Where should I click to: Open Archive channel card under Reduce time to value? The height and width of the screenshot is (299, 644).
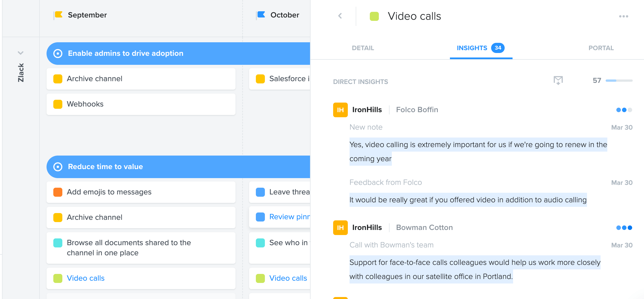[x=141, y=218]
